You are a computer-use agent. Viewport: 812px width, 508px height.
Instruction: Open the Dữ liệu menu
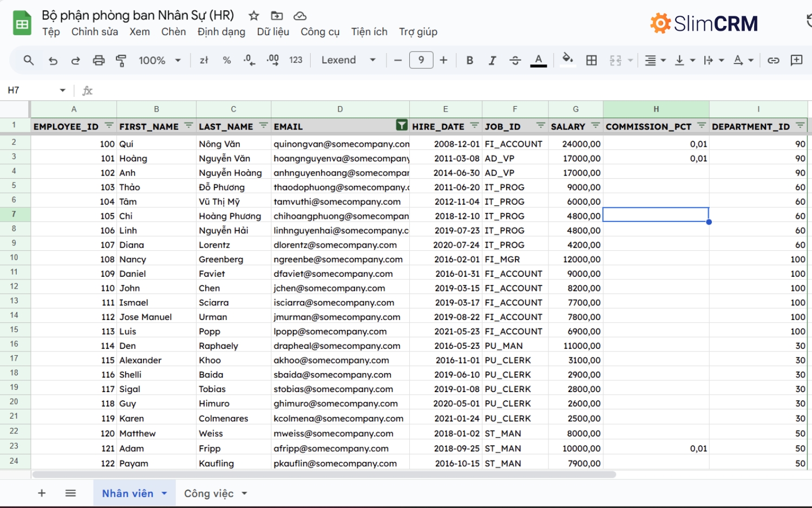(x=273, y=32)
